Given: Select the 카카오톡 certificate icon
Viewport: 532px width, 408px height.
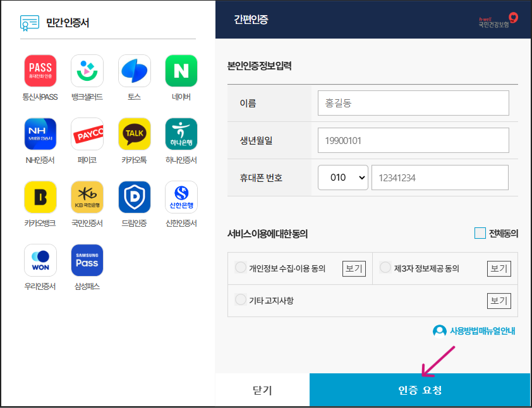Looking at the screenshot, I should click(x=134, y=133).
